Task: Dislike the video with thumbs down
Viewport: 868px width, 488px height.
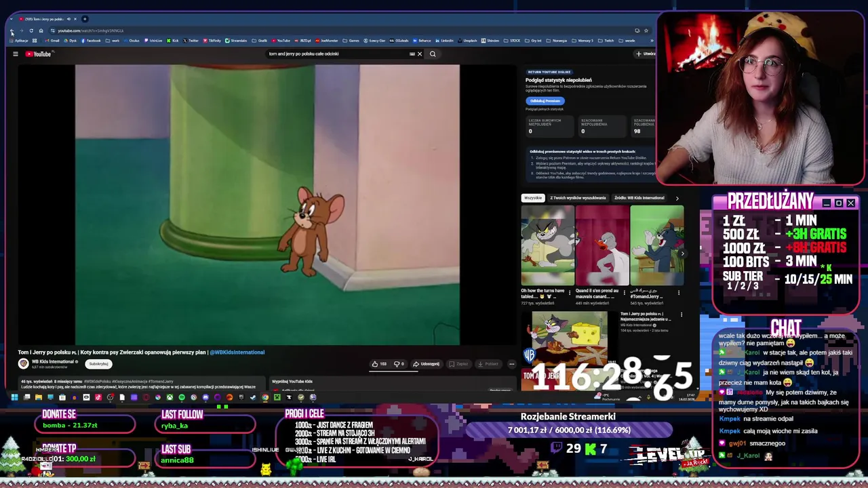Action: tap(399, 364)
